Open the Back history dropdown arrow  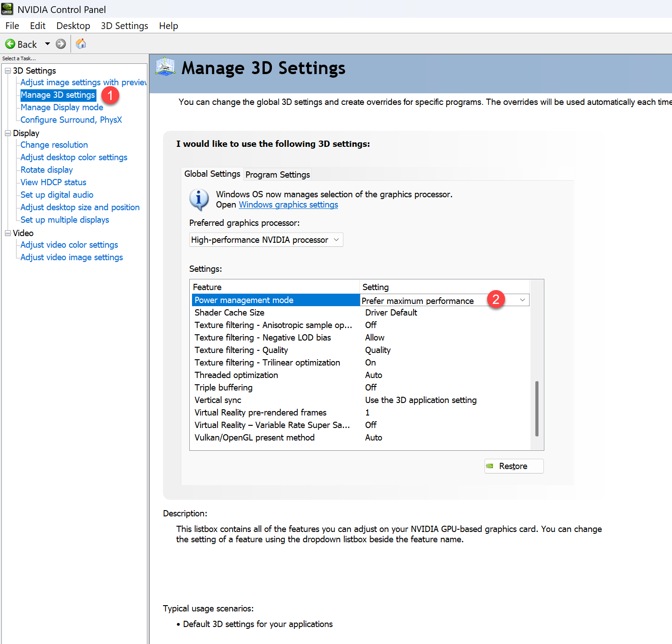point(47,44)
